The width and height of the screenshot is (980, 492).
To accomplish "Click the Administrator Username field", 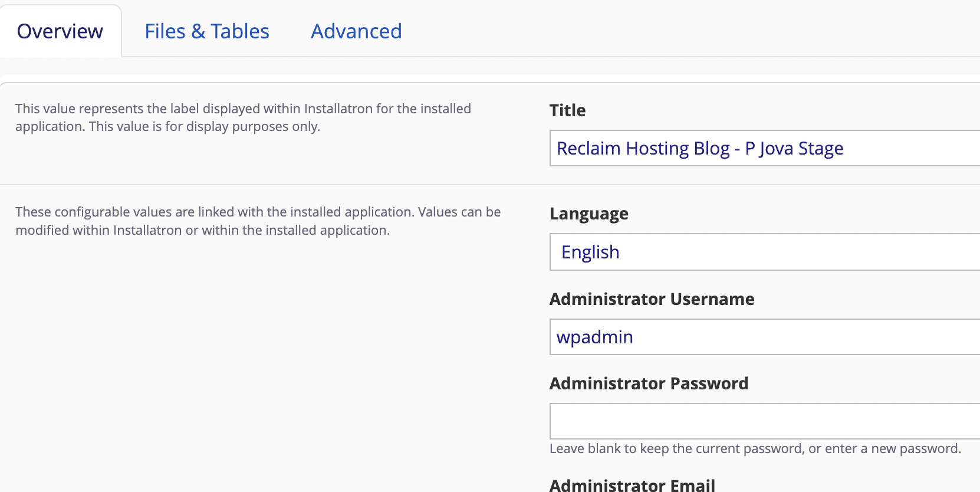I will 765,337.
